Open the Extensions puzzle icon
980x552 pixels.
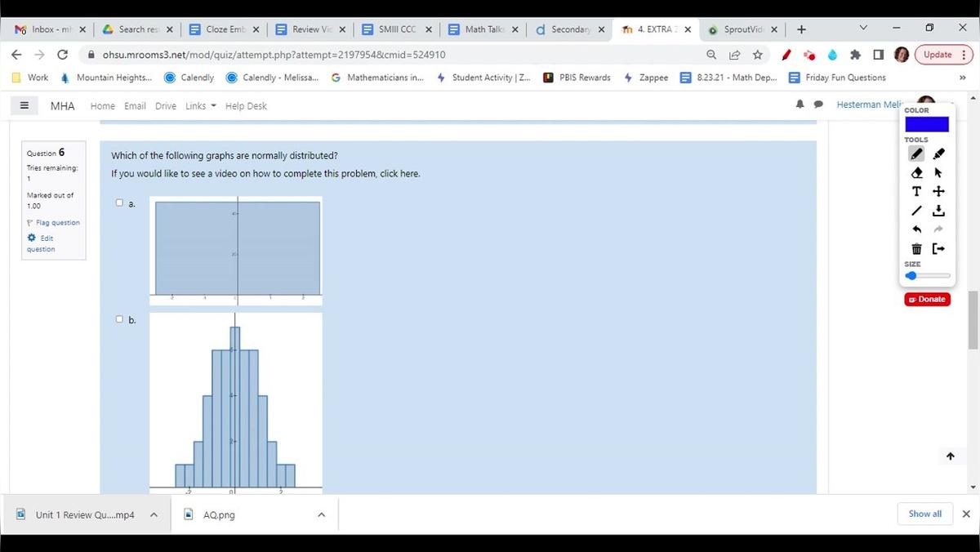855,55
